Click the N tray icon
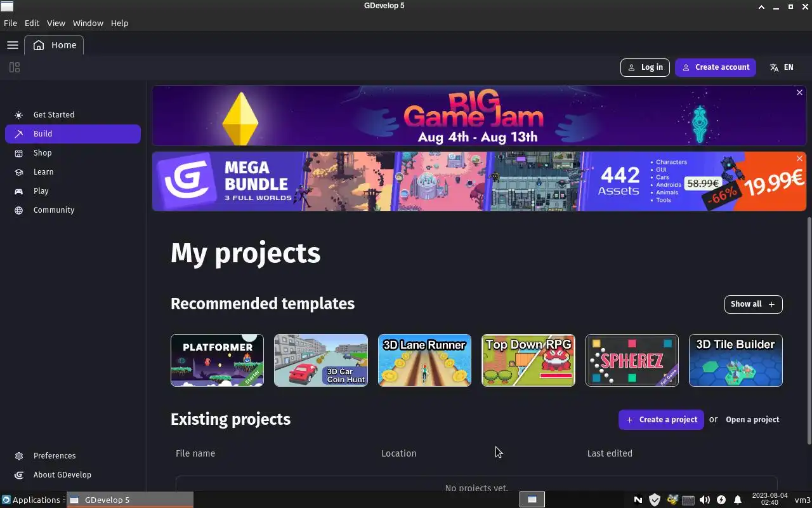This screenshot has height=508, width=812. click(x=638, y=500)
